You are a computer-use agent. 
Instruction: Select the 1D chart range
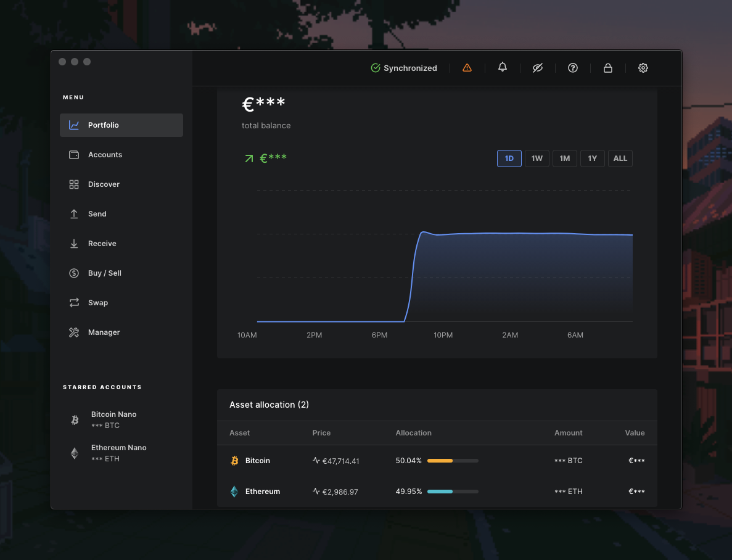(509, 159)
